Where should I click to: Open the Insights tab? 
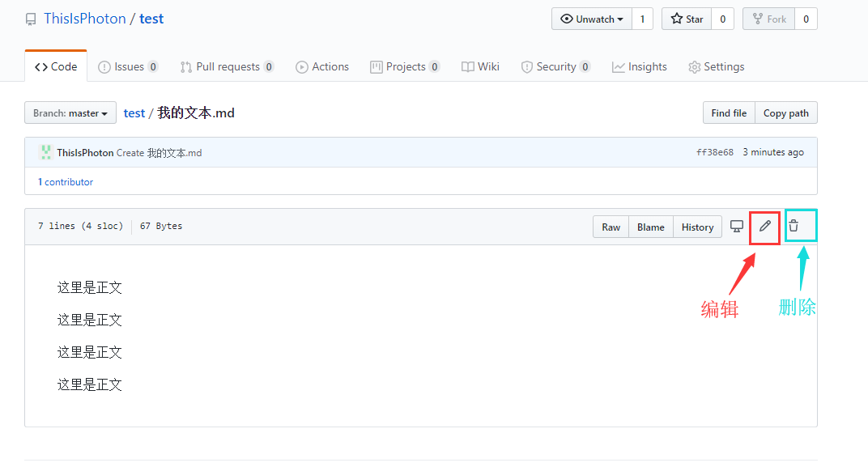[640, 66]
